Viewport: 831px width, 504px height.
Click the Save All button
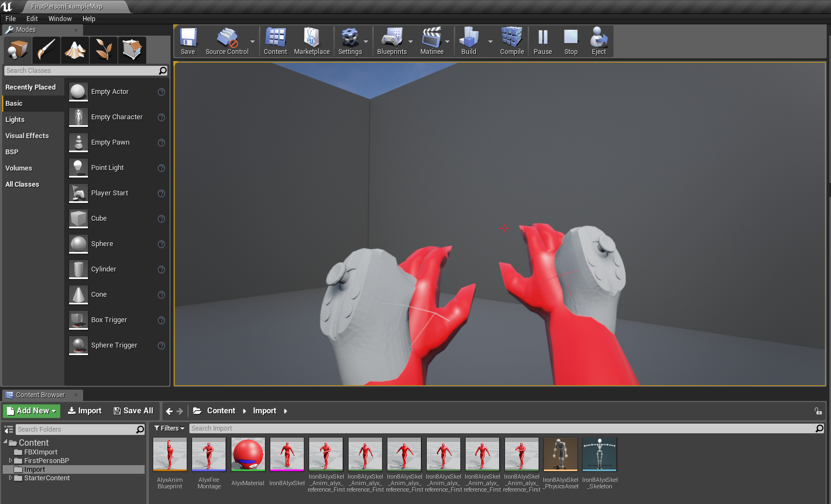133,411
